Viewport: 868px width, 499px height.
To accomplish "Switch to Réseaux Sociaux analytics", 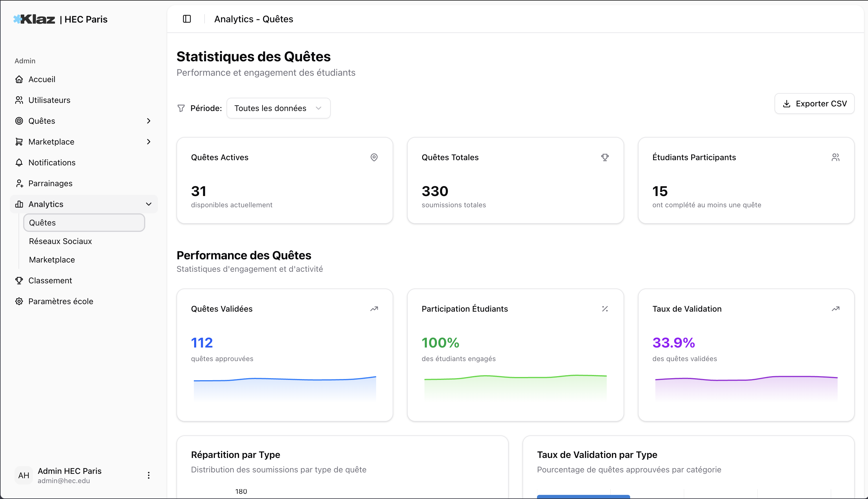I will click(x=60, y=241).
